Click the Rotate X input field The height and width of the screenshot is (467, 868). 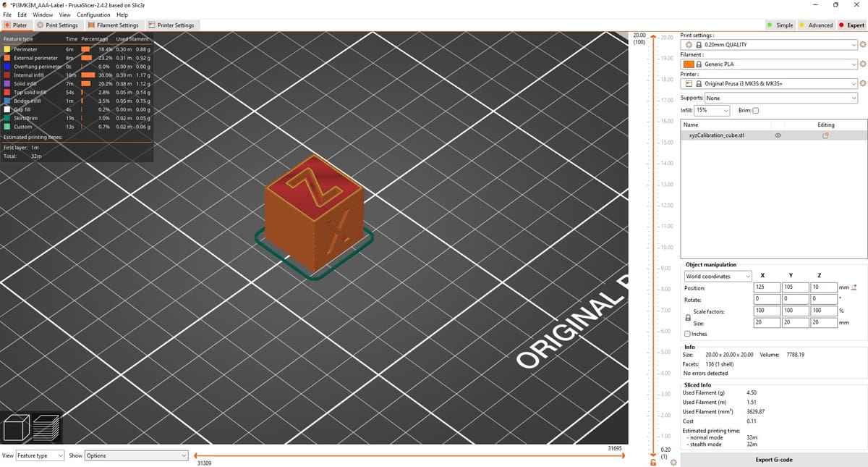[x=766, y=299]
